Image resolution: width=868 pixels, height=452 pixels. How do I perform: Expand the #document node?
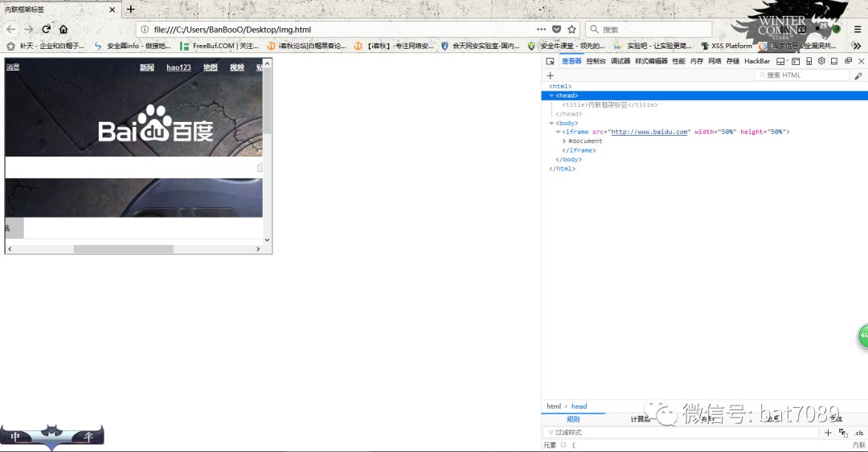click(565, 141)
